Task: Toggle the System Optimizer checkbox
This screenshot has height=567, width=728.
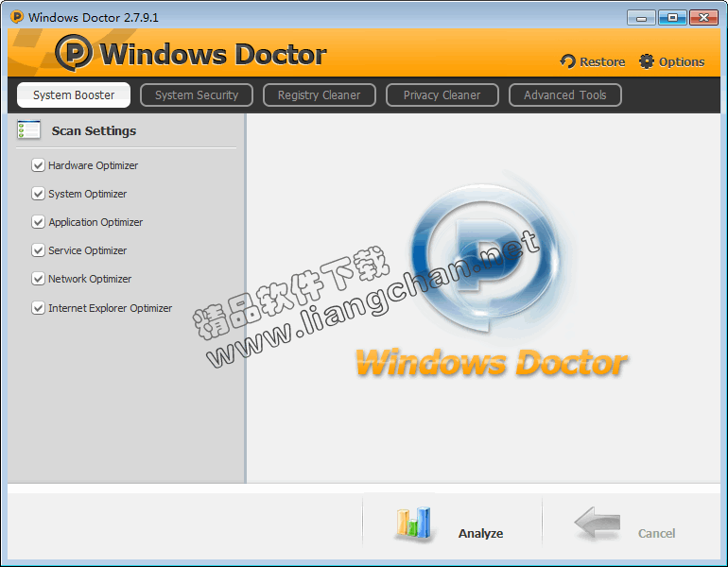Action: point(38,194)
